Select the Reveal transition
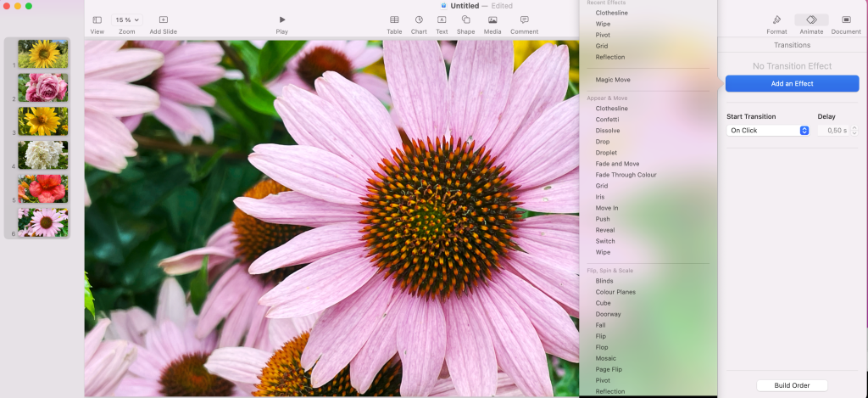This screenshot has height=398, width=868. point(605,230)
